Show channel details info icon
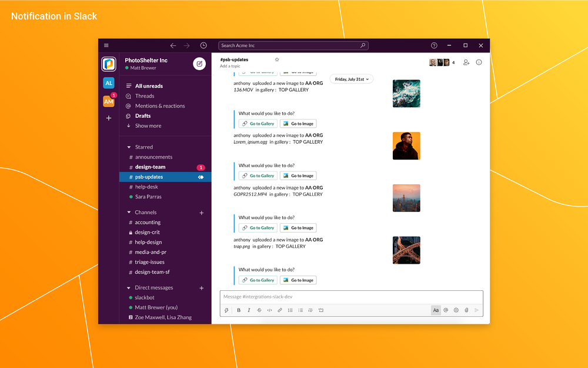This screenshot has width=588, height=368. tap(479, 62)
